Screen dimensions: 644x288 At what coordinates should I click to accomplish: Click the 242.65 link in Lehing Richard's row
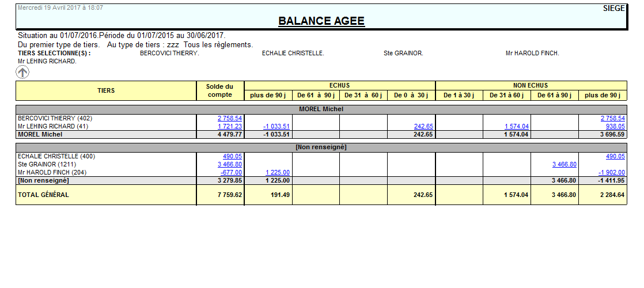click(423, 126)
